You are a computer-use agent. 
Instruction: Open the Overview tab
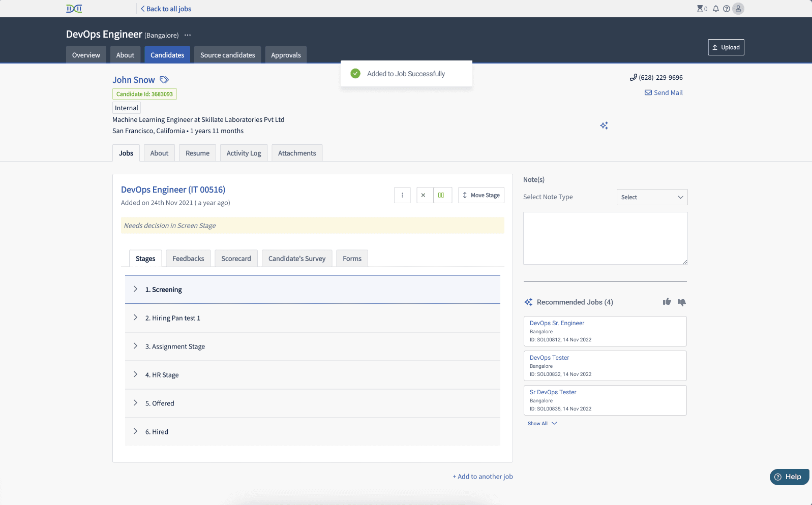click(86, 55)
